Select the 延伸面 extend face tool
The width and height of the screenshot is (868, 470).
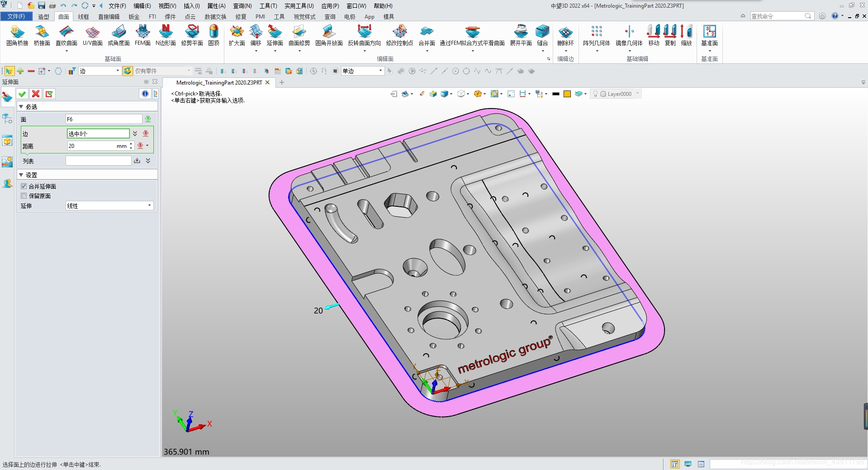(x=275, y=35)
